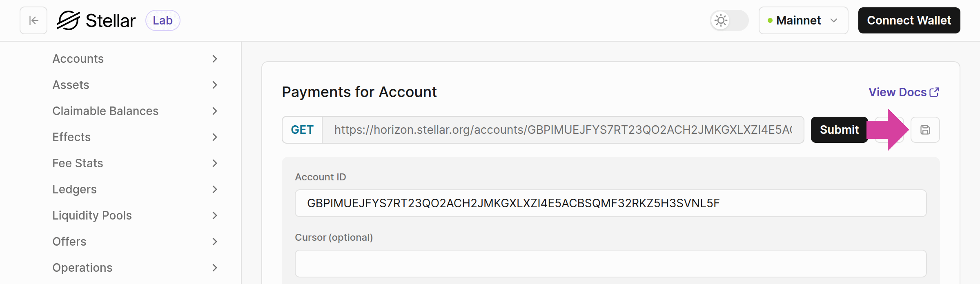Submit the Payments for Account request

[839, 130]
